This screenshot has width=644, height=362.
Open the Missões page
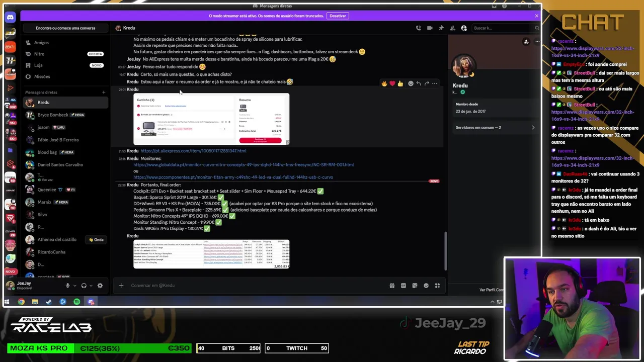coord(65,76)
